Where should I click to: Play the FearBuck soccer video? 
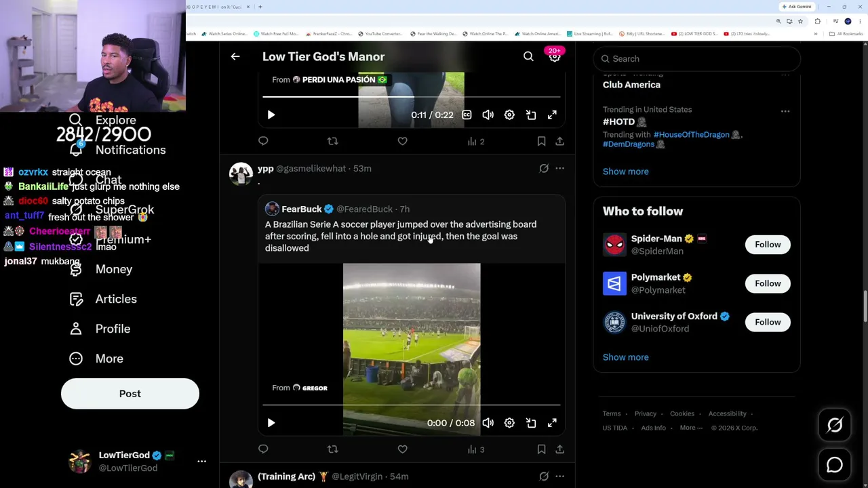click(x=271, y=423)
